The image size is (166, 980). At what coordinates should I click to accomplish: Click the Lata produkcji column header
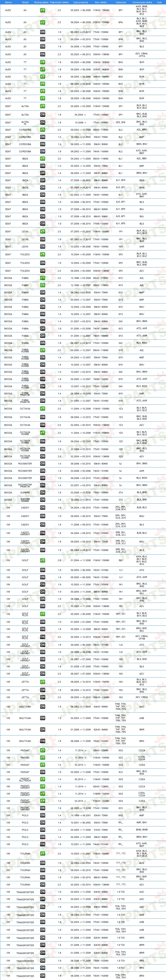click(80, 2)
